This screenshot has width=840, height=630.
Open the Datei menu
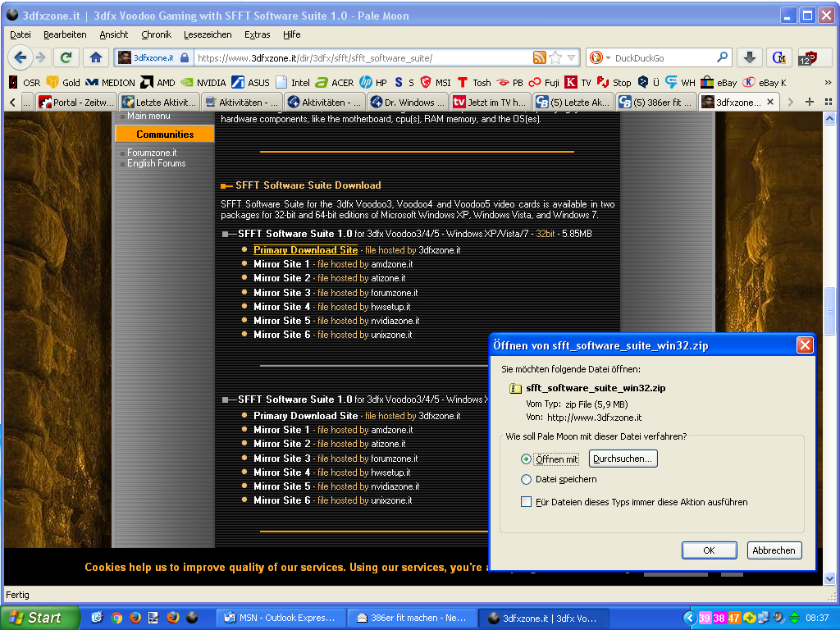click(21, 34)
